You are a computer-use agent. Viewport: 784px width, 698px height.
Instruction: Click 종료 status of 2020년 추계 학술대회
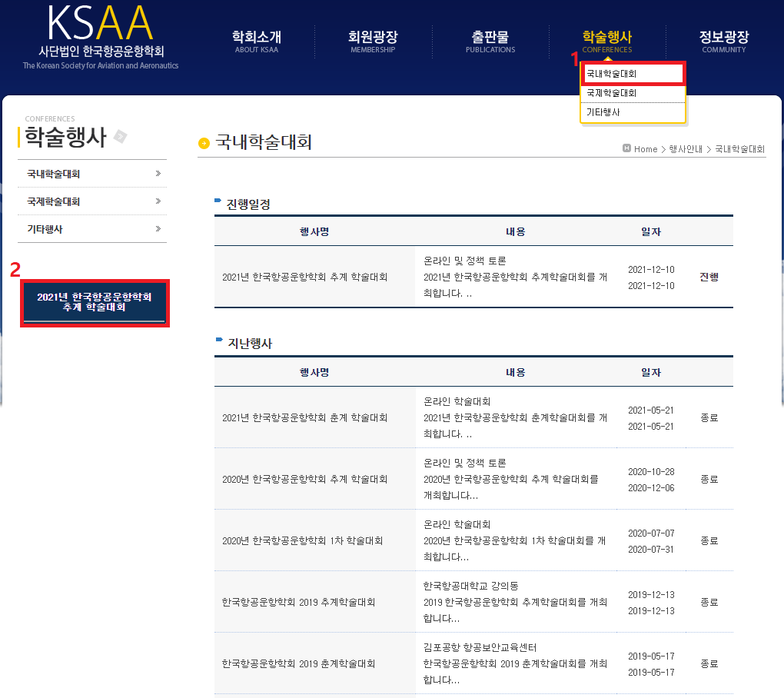pos(709,479)
